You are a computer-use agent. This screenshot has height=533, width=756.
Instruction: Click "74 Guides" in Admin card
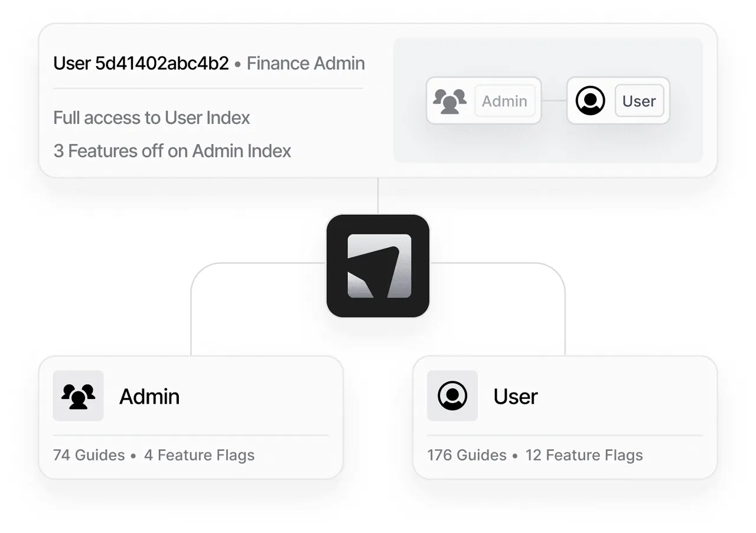coord(89,455)
